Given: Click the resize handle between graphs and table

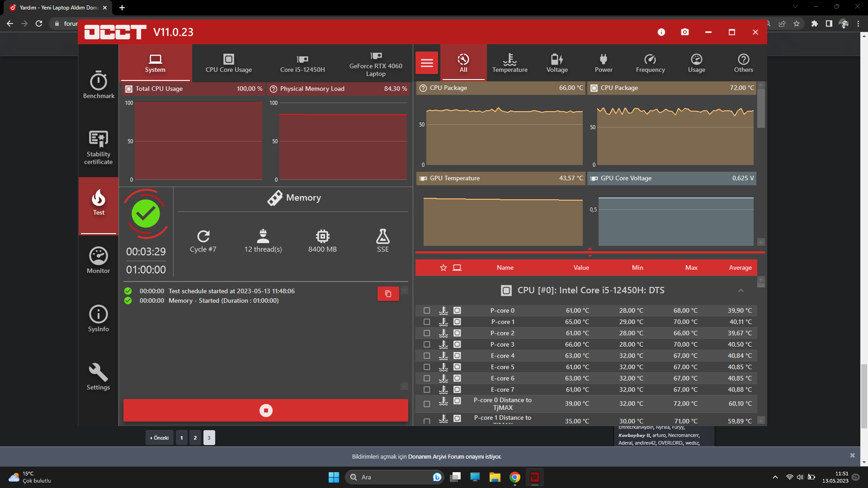Looking at the screenshot, I should [x=590, y=252].
